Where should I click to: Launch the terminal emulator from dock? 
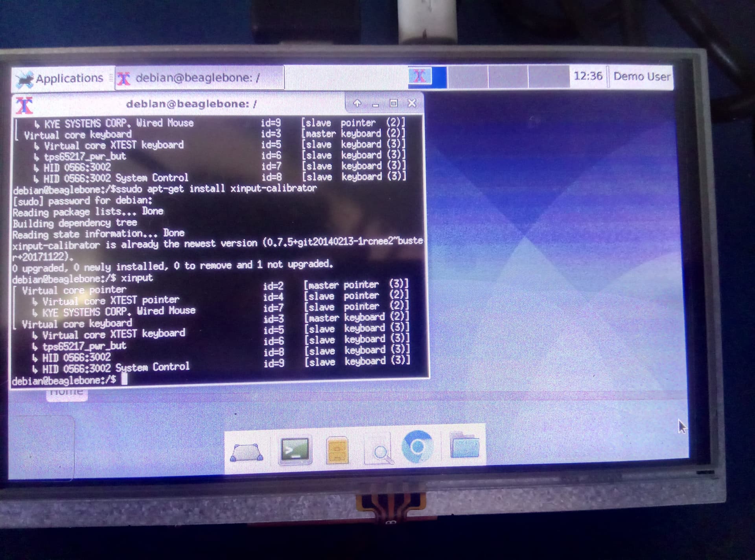tap(295, 450)
